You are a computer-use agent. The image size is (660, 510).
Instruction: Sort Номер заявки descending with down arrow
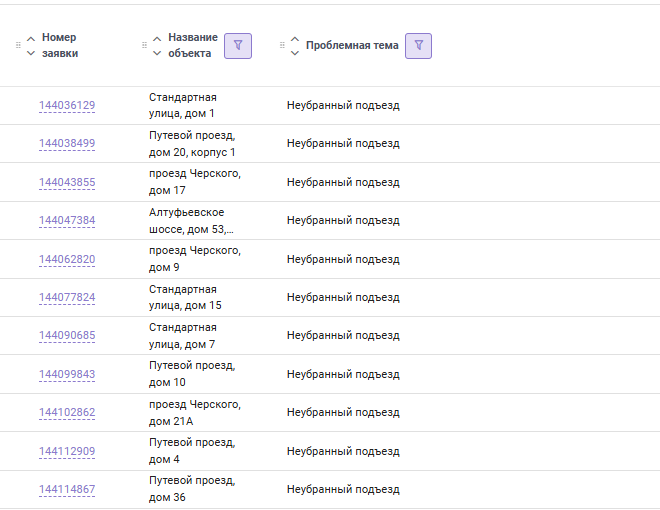point(31,53)
